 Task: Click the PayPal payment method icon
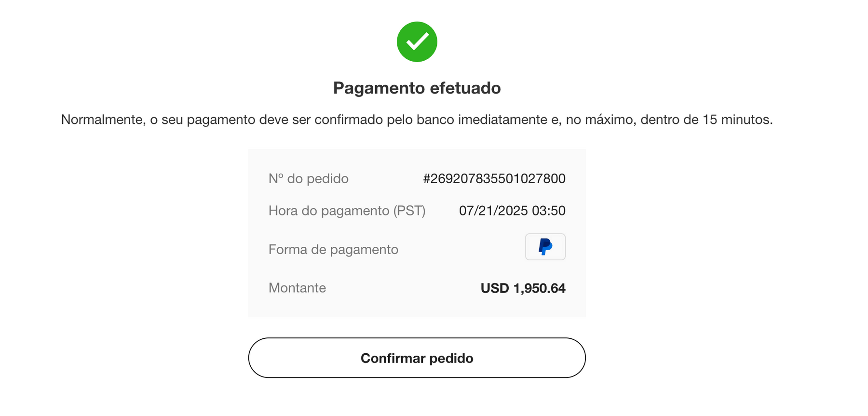click(545, 247)
